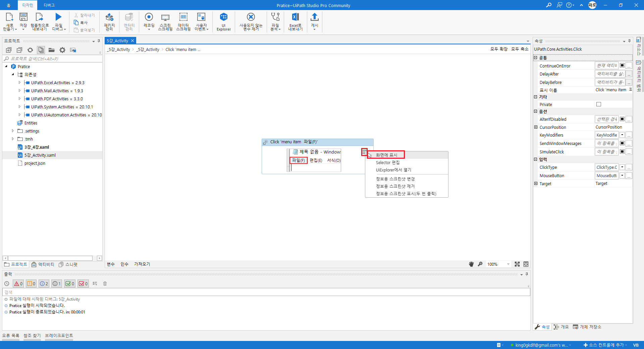The image size is (644, 349).
Task: Open Manage Packages (패키지 관리)
Action: coord(109,22)
